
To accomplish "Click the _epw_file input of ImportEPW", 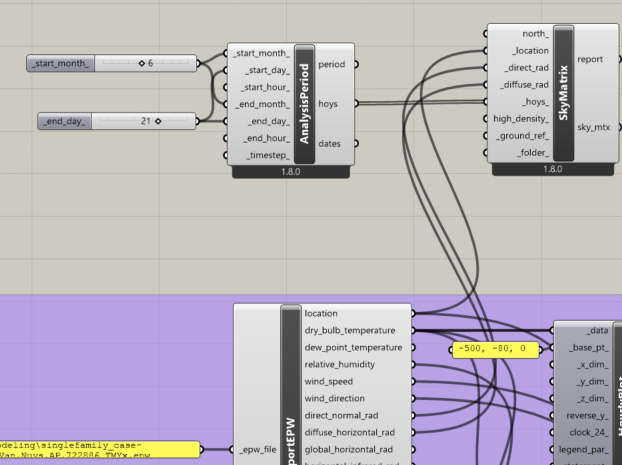I will (x=258, y=450).
